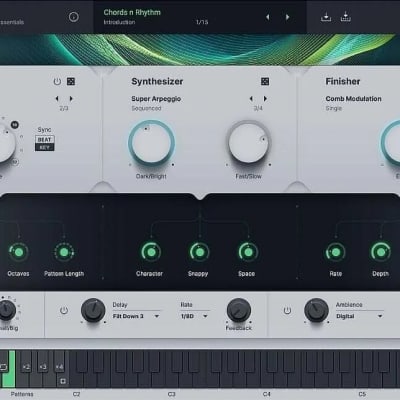Click the export preset icon

[346, 17]
